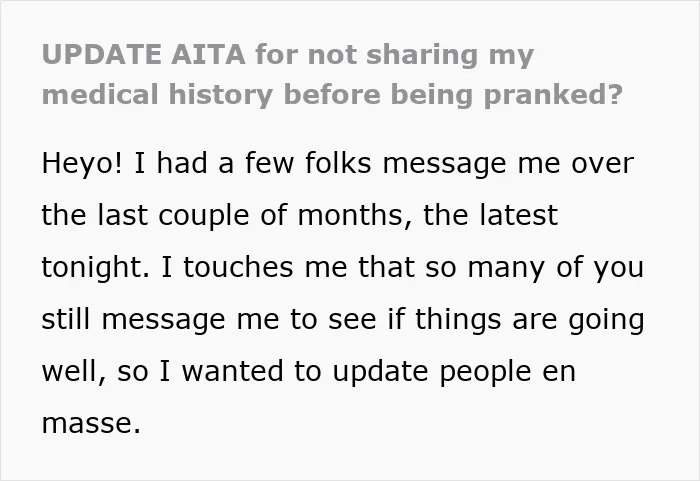
Task: Click the "UPDATE AITA" text in the title
Action: point(143,54)
